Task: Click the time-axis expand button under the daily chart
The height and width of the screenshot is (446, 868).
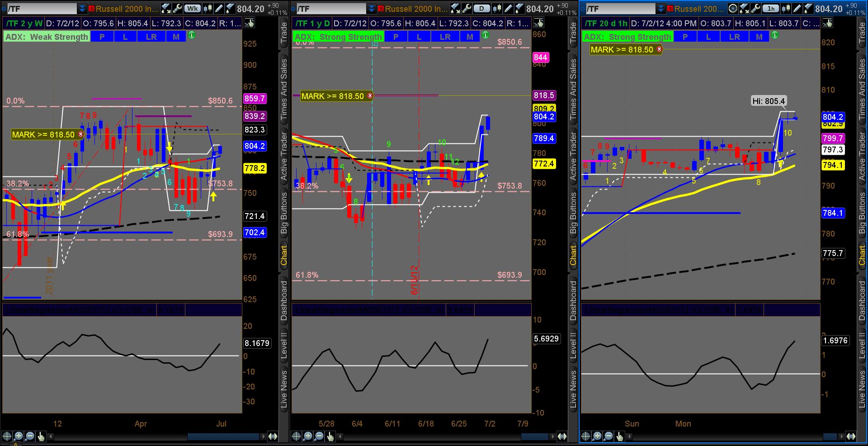Action: click(x=562, y=437)
